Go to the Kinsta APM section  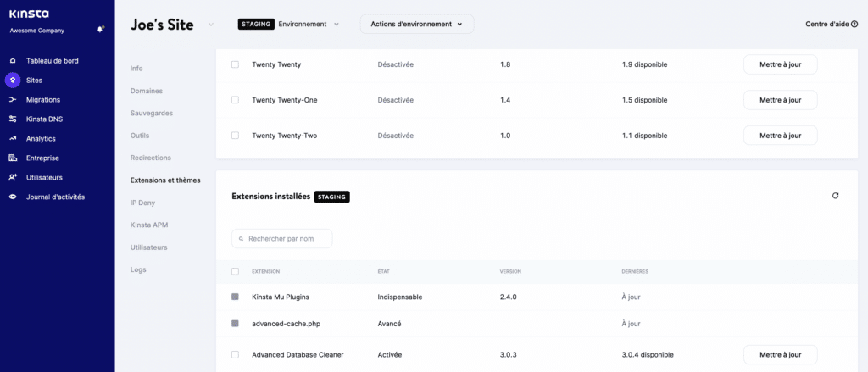pyautogui.click(x=149, y=225)
